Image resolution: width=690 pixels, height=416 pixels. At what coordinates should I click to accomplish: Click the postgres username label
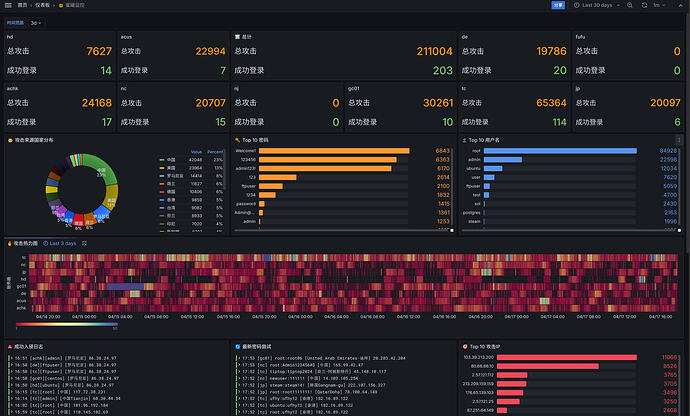point(471,213)
